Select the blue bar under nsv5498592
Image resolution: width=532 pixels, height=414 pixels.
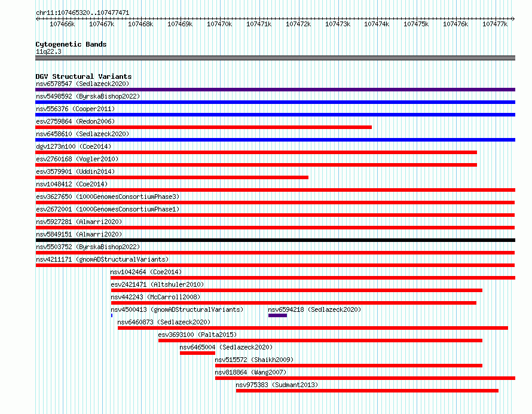275,102
